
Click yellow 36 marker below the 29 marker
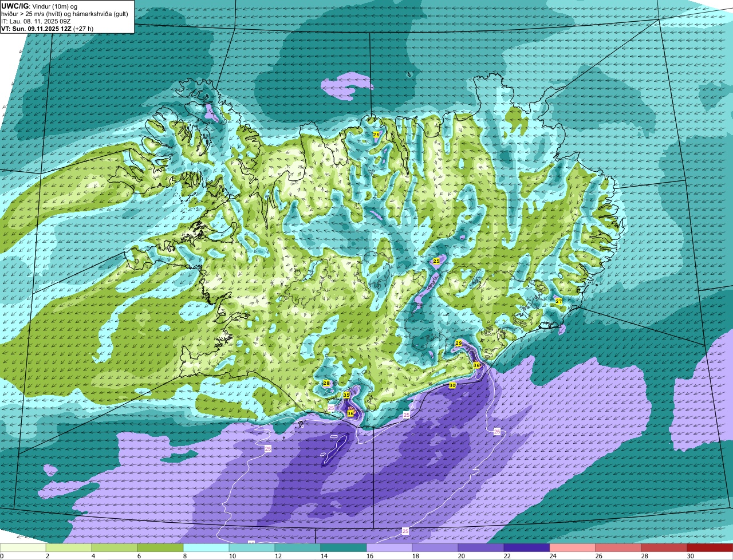(476, 365)
